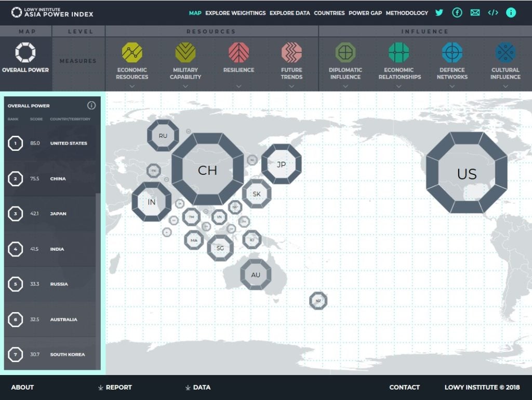
Task: Click the Resilience tree icon
Action: (238, 53)
